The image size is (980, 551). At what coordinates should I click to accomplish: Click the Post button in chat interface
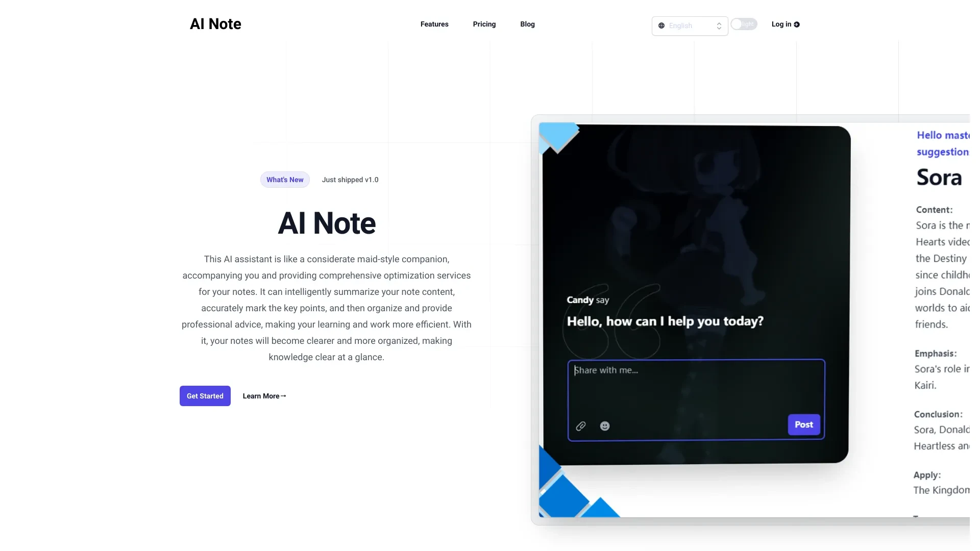[803, 424]
